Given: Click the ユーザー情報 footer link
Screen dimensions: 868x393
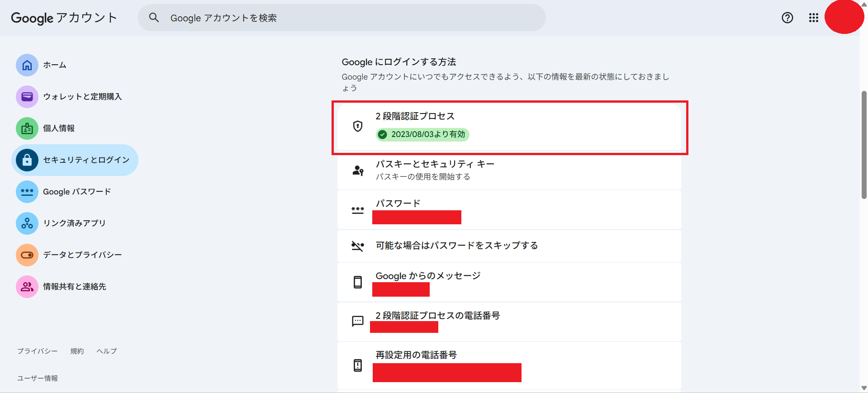Looking at the screenshot, I should (38, 378).
